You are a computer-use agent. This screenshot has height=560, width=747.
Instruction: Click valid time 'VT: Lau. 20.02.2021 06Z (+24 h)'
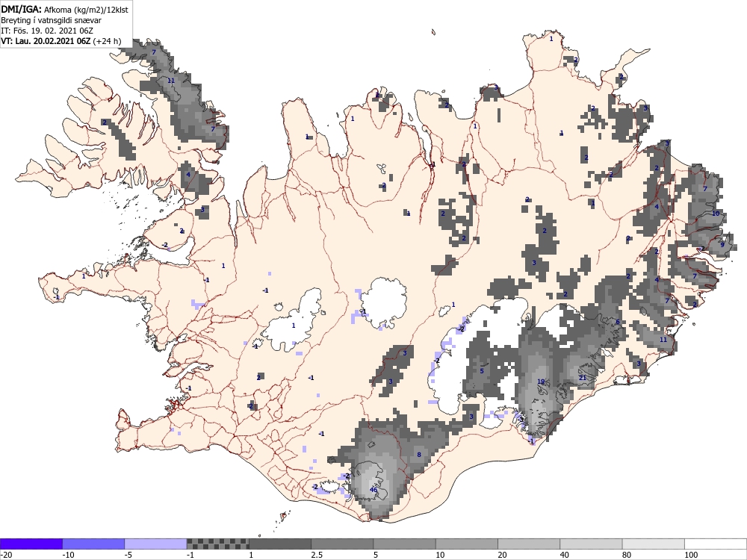(61, 41)
